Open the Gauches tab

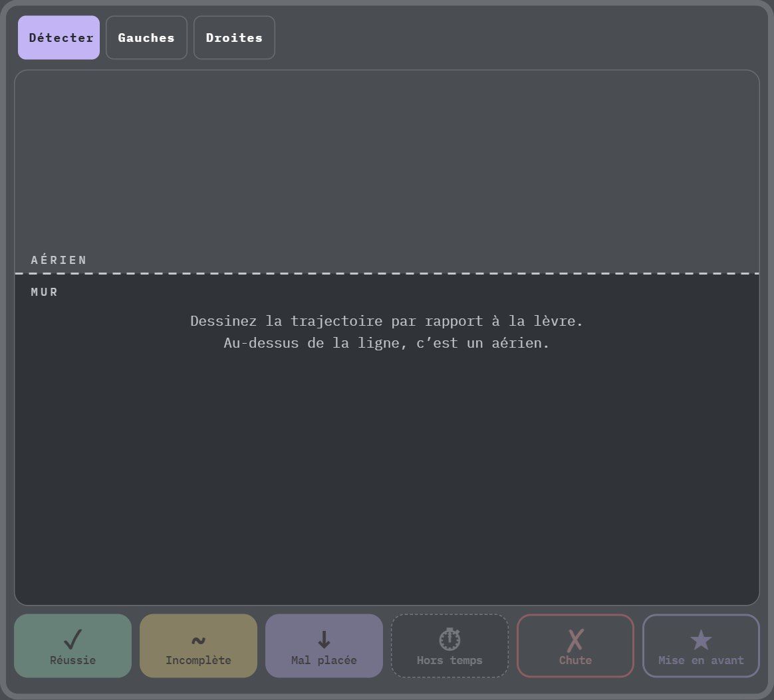146,37
